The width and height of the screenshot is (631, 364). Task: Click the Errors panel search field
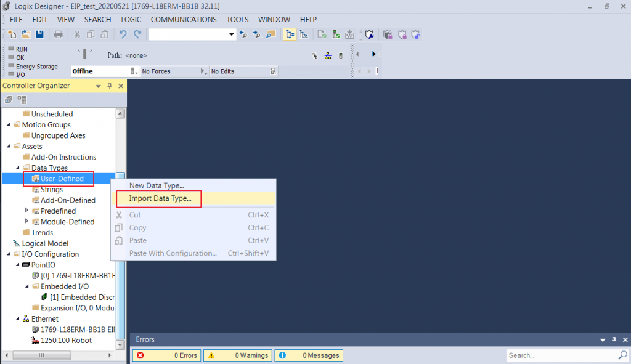561,355
